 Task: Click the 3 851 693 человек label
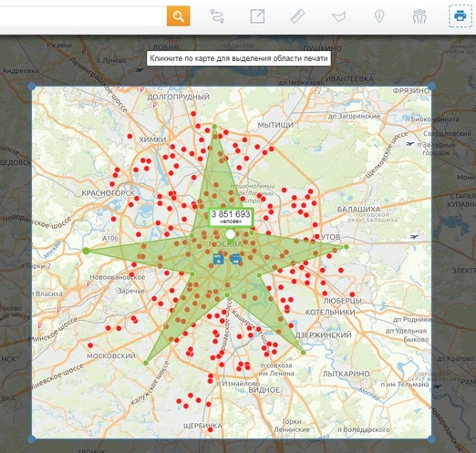click(x=231, y=217)
